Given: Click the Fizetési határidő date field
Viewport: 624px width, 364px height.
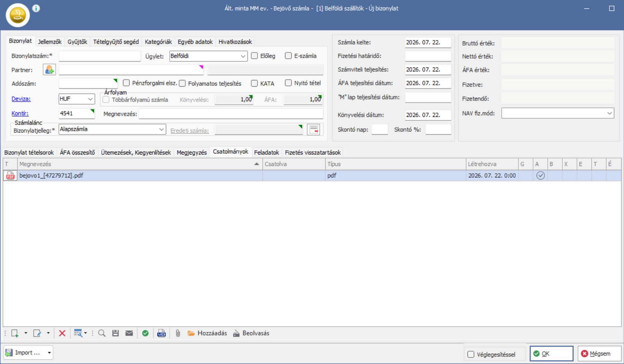Looking at the screenshot, I should point(428,56).
